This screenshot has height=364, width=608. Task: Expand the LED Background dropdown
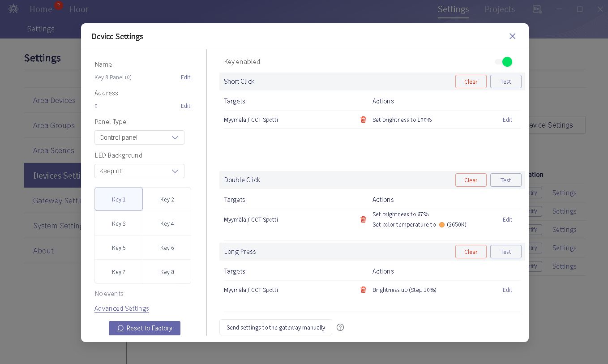click(139, 171)
